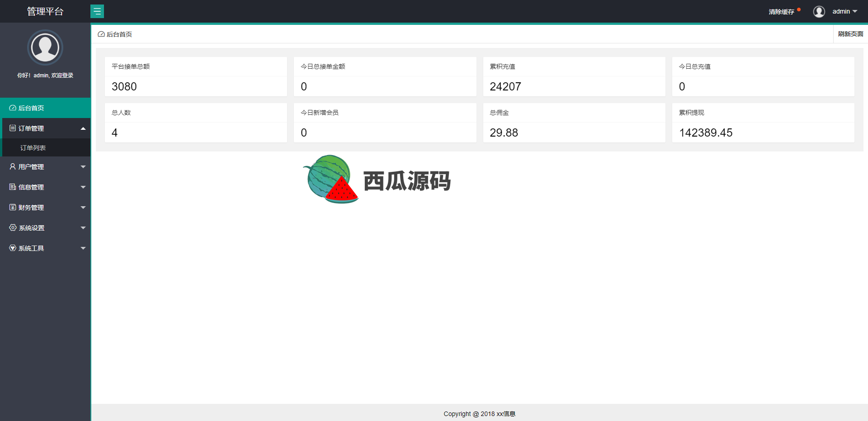Collapse the 订单管理 menu arrow
Viewport: 868px width, 421px height.
point(83,128)
